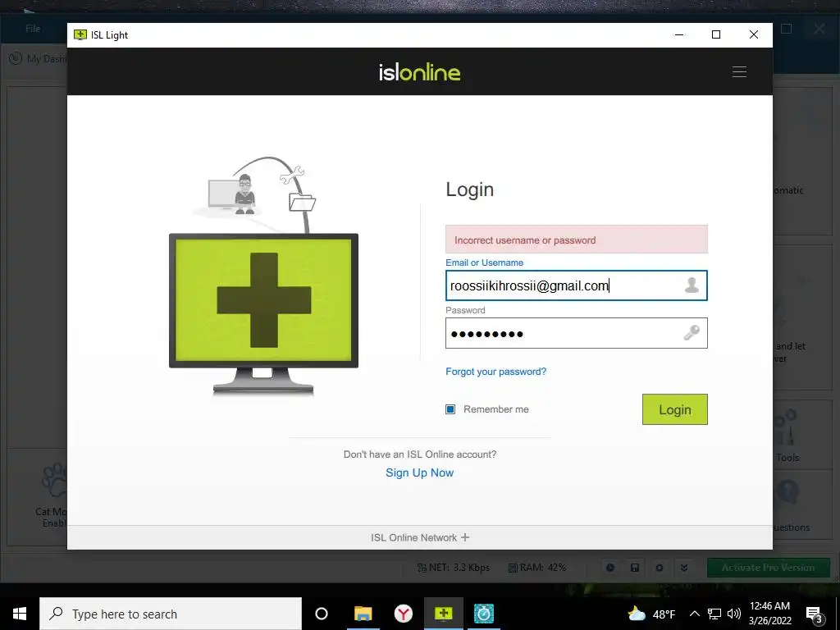
Task: Open the notification center icon
Action: click(815, 614)
